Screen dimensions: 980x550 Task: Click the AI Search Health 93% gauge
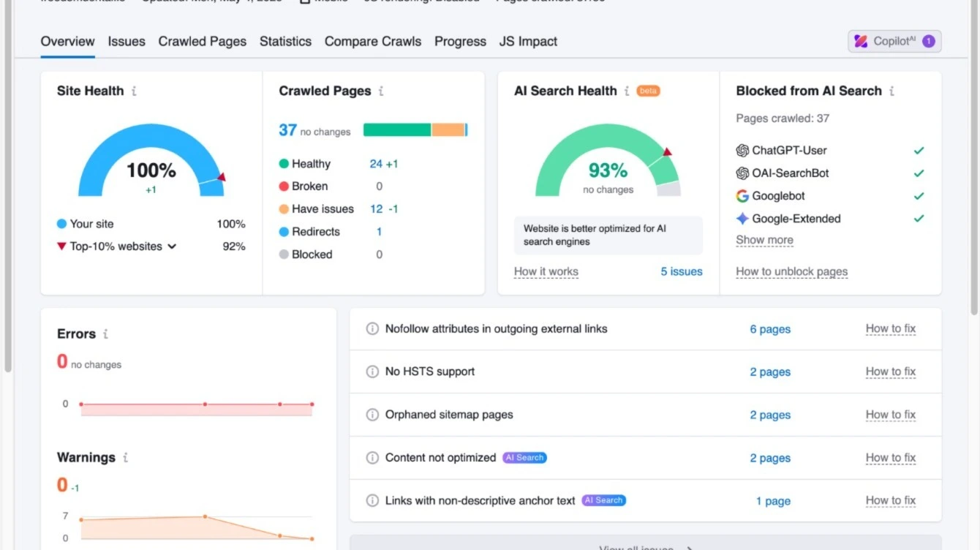[x=608, y=160]
